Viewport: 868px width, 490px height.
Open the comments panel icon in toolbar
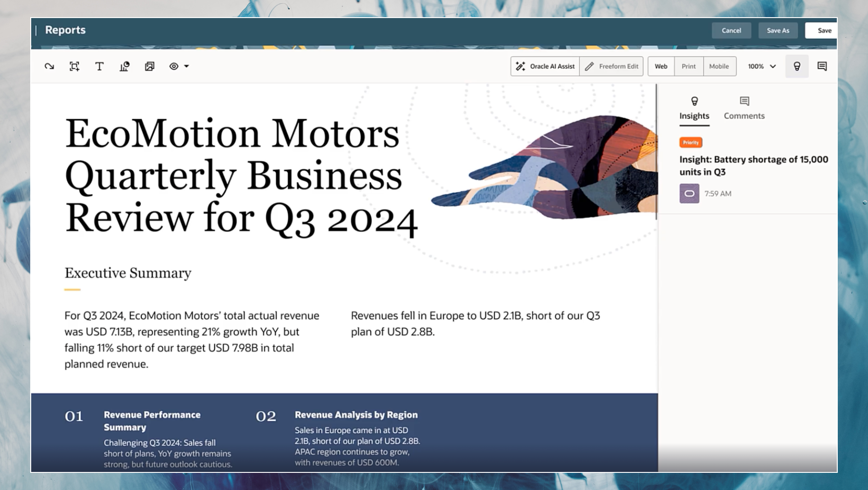tap(822, 66)
